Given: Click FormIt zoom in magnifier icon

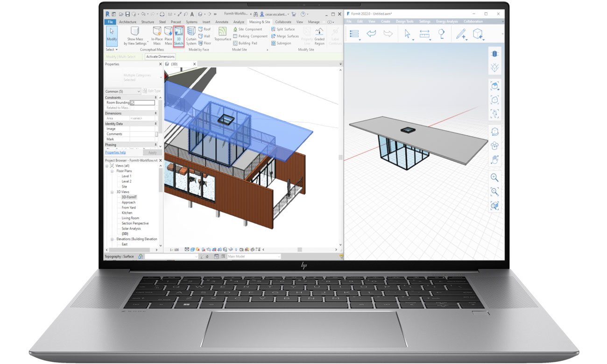Looking at the screenshot, I should [494, 177].
